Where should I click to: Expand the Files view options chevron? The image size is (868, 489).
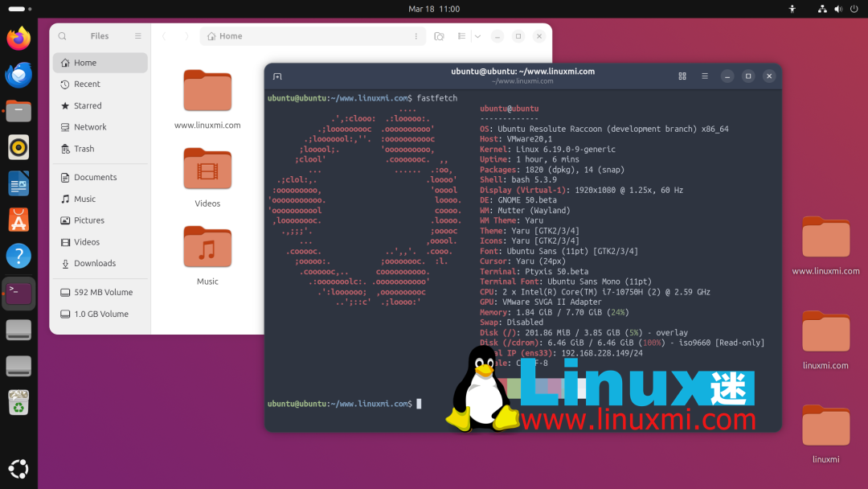coord(476,35)
